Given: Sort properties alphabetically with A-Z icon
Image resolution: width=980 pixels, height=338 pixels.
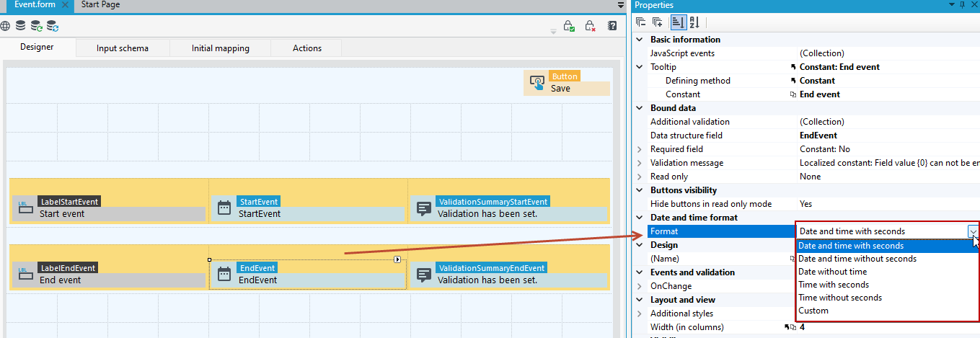Looking at the screenshot, I should tap(694, 22).
